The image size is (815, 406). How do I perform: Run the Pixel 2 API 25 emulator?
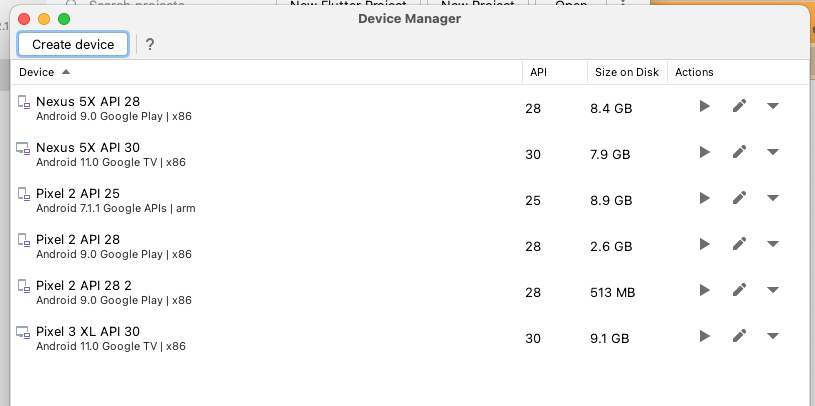pyautogui.click(x=704, y=198)
